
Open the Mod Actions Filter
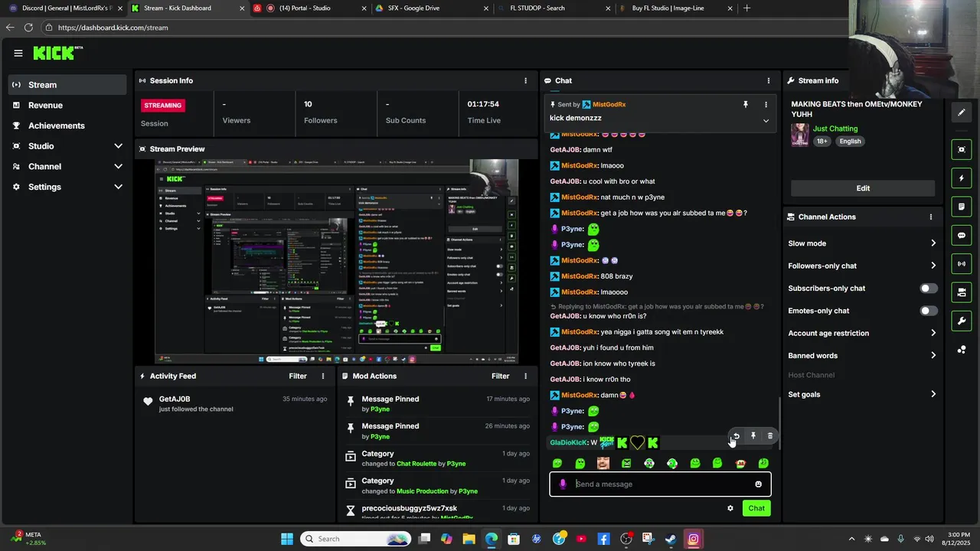click(500, 376)
